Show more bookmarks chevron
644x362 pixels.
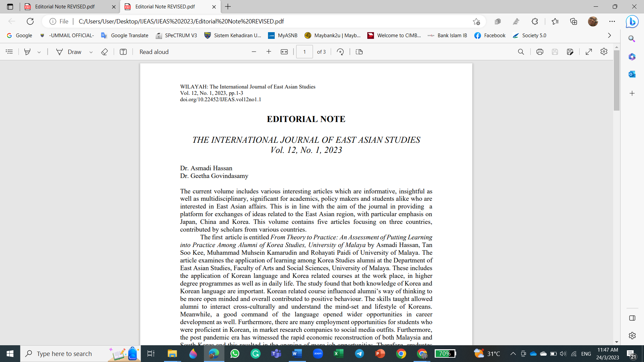click(x=609, y=36)
